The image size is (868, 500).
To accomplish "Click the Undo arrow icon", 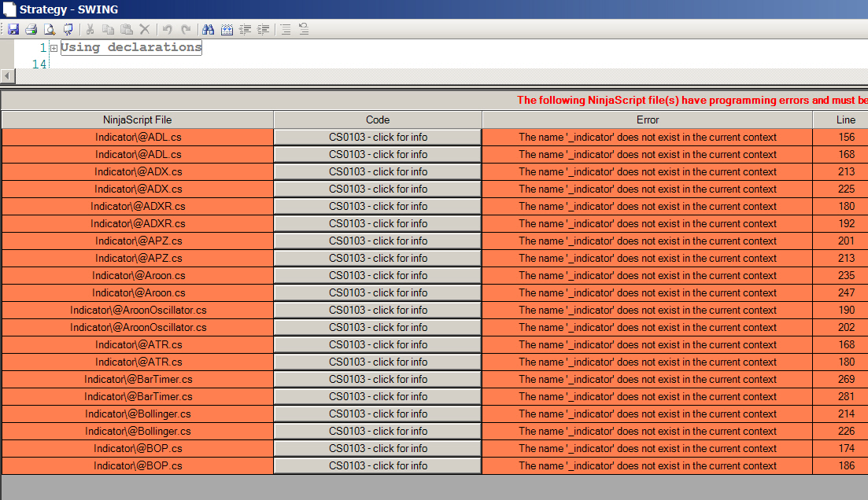I will (x=167, y=29).
